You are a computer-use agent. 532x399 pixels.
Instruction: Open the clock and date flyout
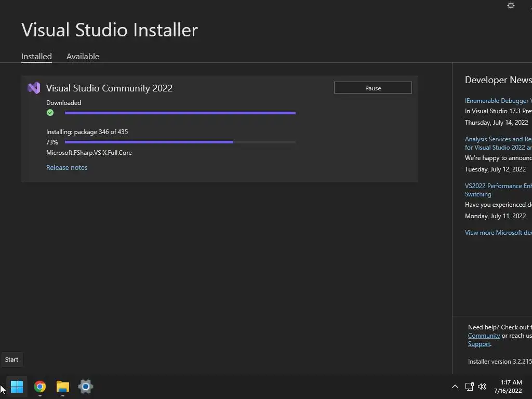(508, 387)
